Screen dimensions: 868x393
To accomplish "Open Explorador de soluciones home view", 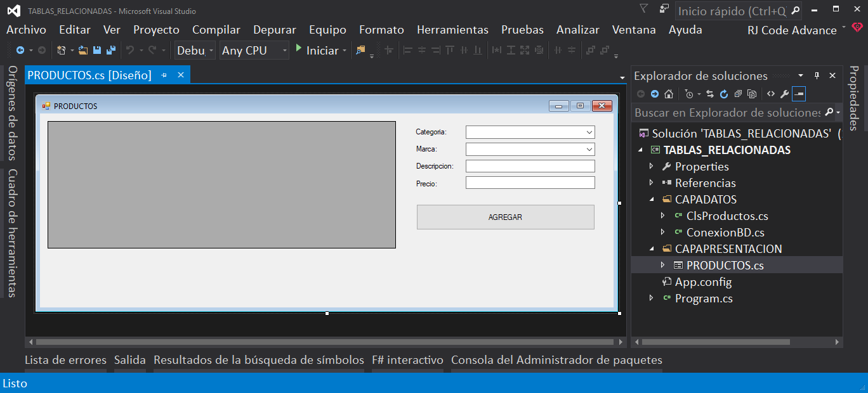I will pyautogui.click(x=669, y=93).
